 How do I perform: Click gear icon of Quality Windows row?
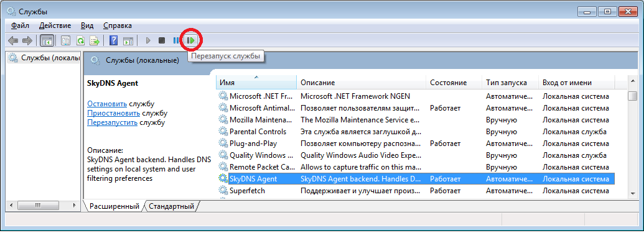[x=223, y=155]
